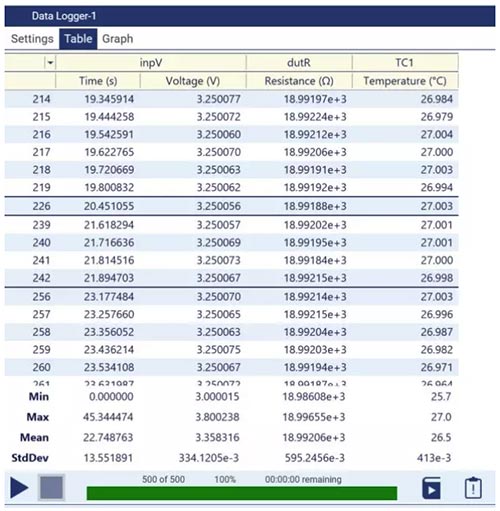
Task: Click the Time (s) column header
Action: (x=98, y=81)
